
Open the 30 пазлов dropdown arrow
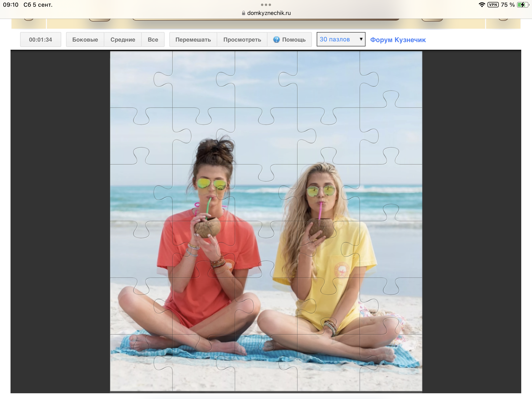click(361, 39)
